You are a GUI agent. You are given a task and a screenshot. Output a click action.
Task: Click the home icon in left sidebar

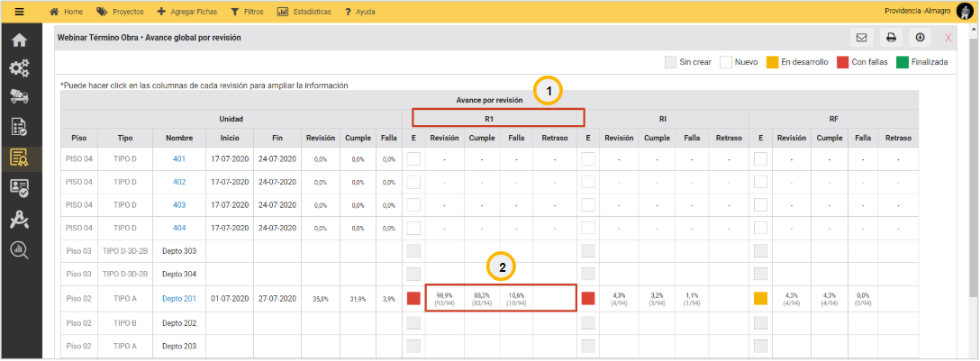[19, 41]
